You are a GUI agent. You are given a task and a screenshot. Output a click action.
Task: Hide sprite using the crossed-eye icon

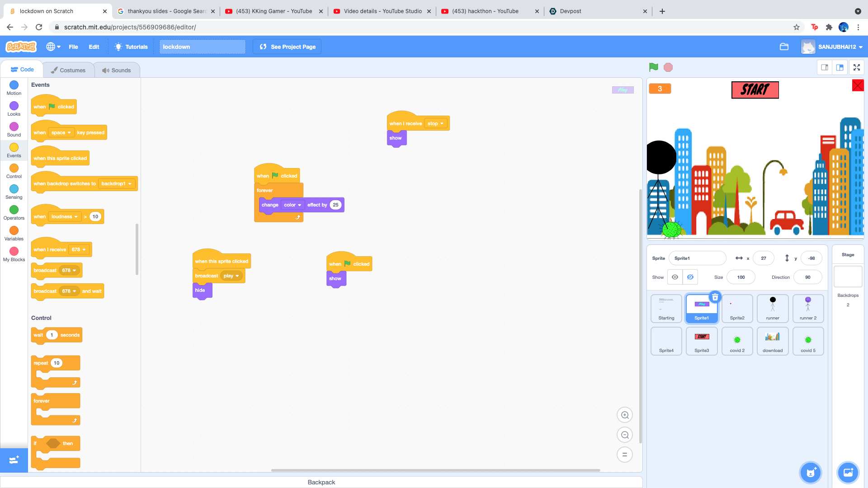coord(690,277)
